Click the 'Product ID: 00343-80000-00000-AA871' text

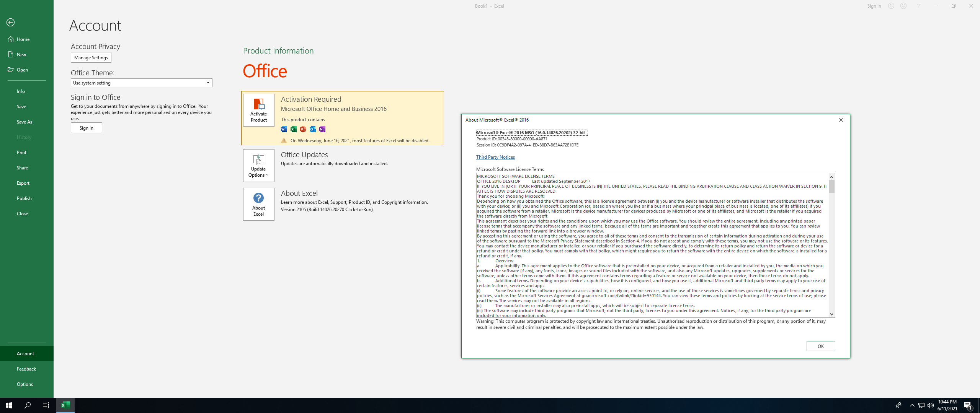coord(512,139)
